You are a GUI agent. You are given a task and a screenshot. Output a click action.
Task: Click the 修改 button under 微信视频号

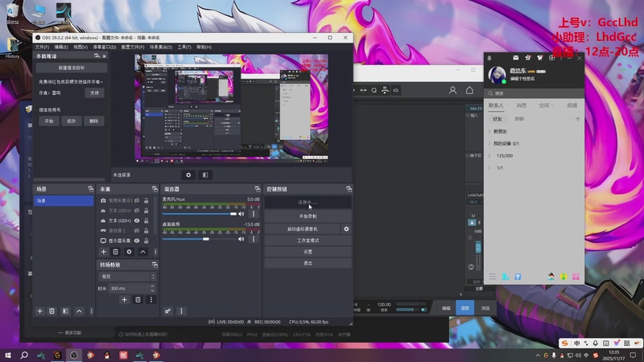coord(72,121)
